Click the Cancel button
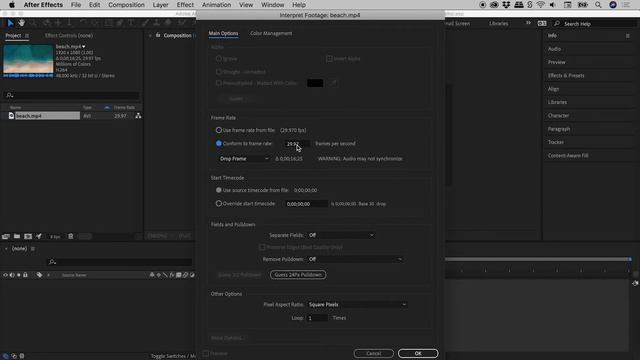Viewport: 640px width, 360px height. (x=373, y=353)
